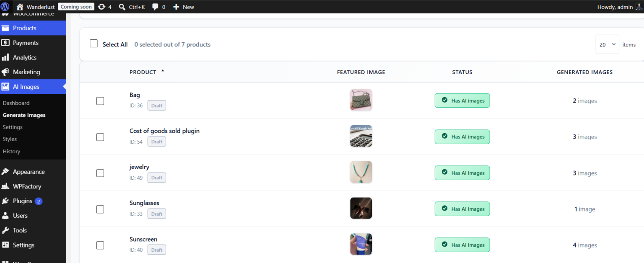This screenshot has height=263, width=644.
Task: Tick the Sunscreen product checkbox
Action: click(x=100, y=245)
